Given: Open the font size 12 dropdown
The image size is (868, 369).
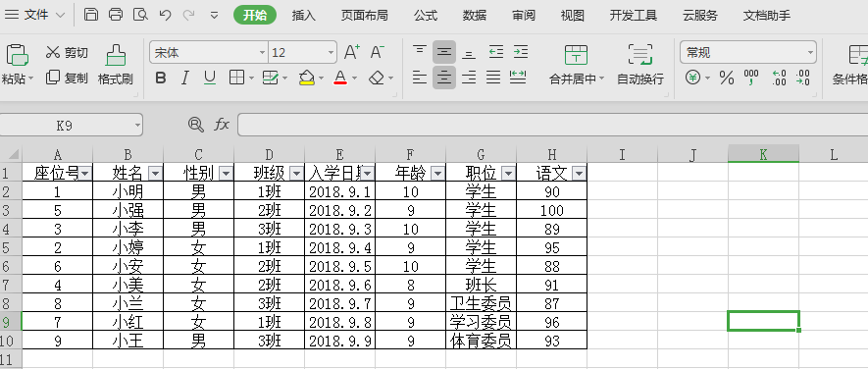Looking at the screenshot, I should (x=332, y=53).
